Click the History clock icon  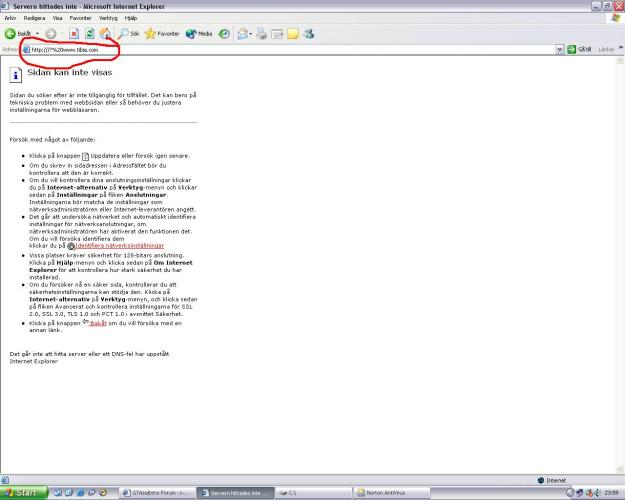pyautogui.click(x=224, y=34)
